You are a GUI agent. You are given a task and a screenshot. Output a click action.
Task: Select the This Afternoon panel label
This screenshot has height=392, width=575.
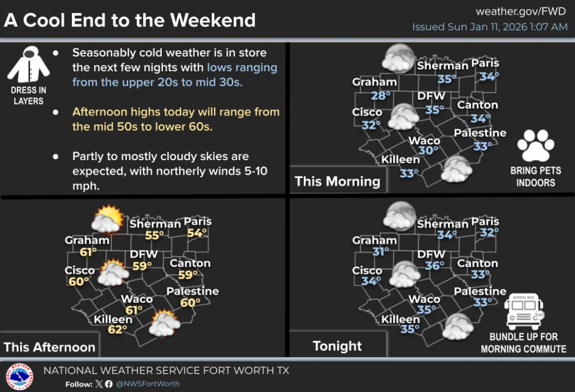coord(49,347)
